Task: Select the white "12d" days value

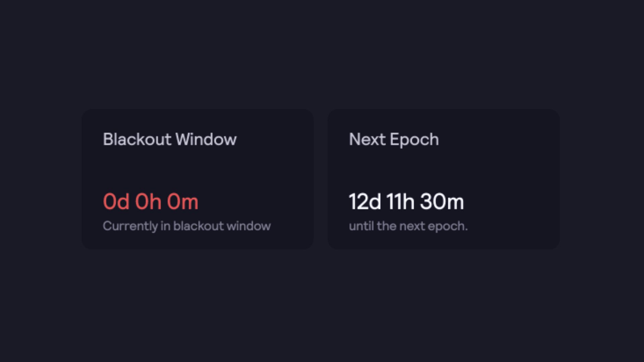Action: (x=365, y=201)
